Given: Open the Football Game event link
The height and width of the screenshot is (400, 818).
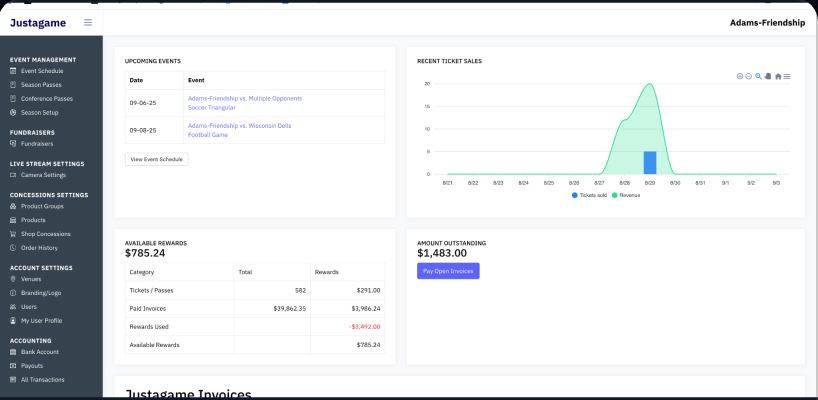Looking at the screenshot, I should point(208,135).
